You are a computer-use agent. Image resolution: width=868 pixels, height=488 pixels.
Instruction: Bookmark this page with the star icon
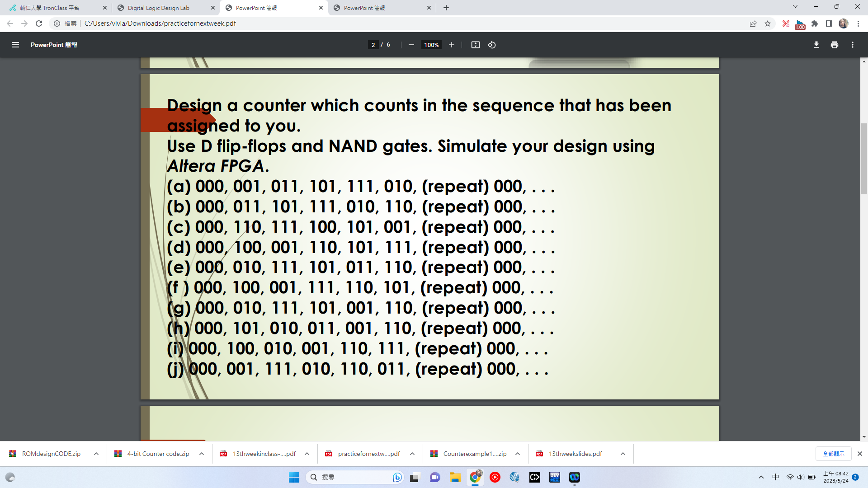[x=768, y=23]
